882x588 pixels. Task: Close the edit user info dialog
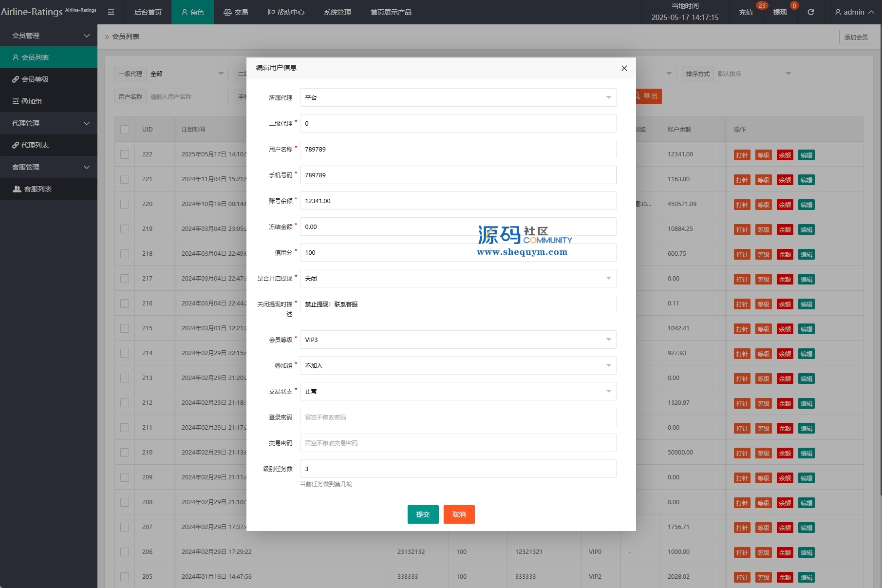coord(624,68)
